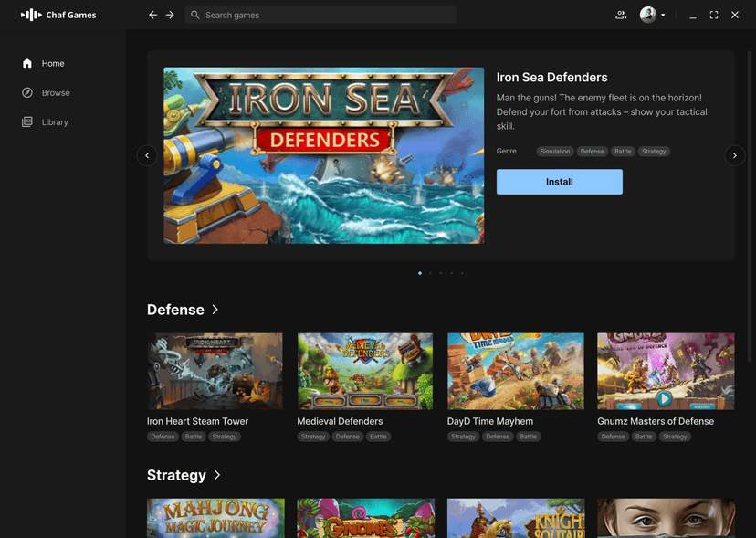
Task: Expand the Strategy category chevron
Action: 217,475
